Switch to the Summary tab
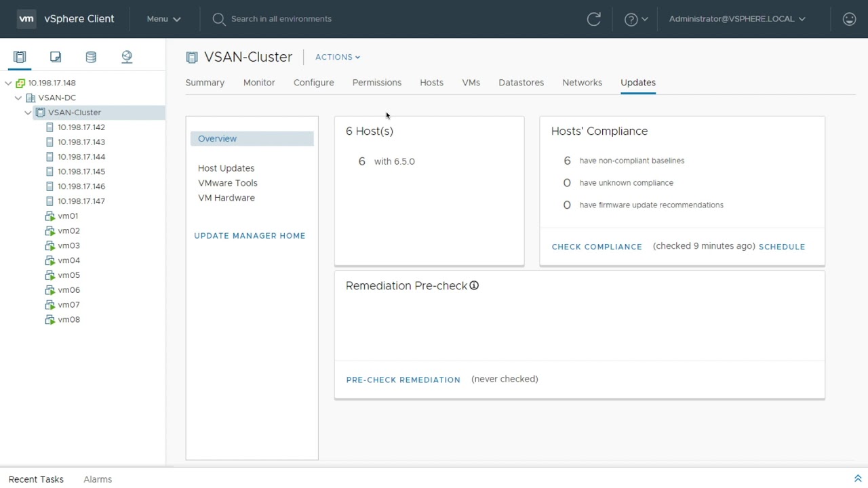 click(205, 83)
